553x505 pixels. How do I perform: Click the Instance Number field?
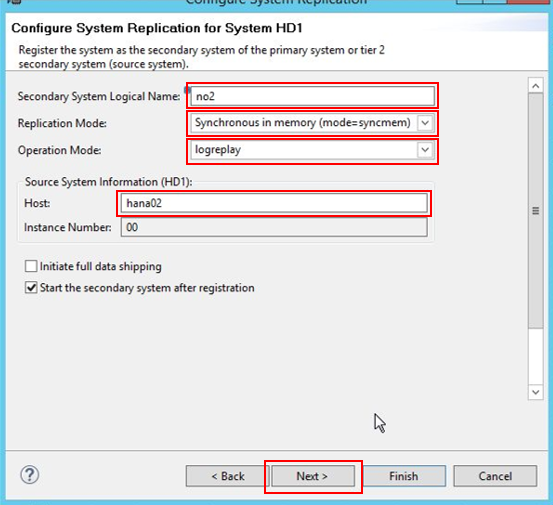(x=274, y=227)
